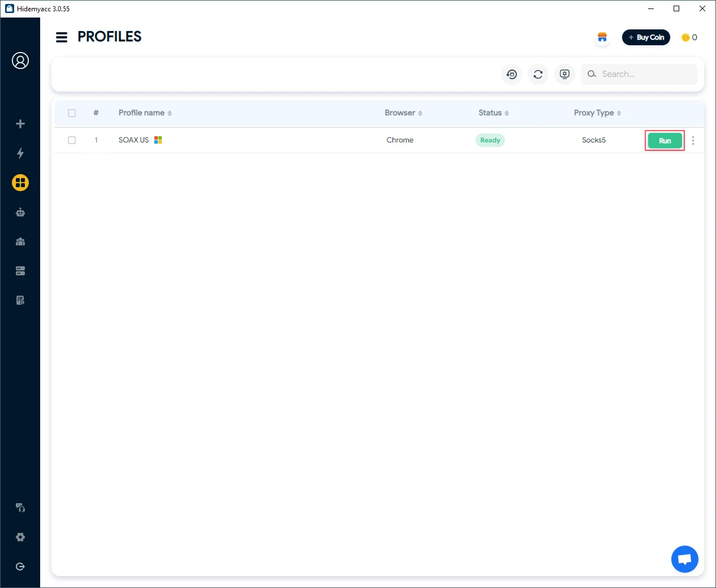Click the Buy Coin button
Screen dimensions: 716x588
[x=646, y=37]
